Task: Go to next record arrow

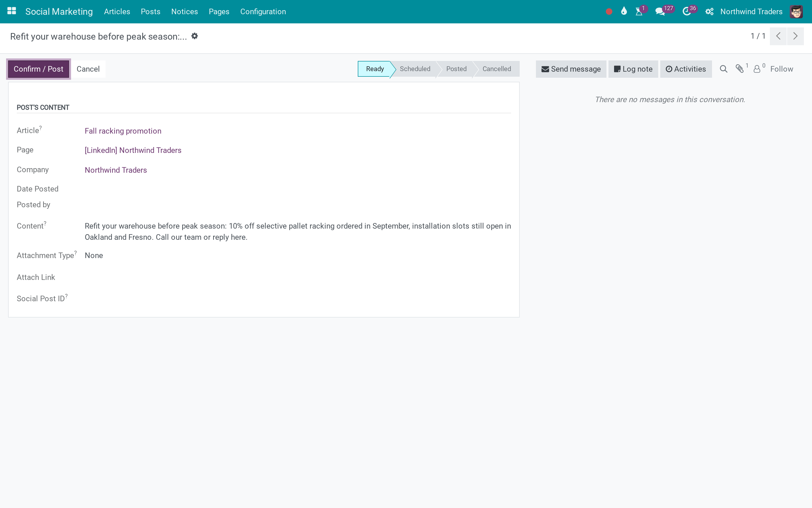Action: tap(795, 36)
